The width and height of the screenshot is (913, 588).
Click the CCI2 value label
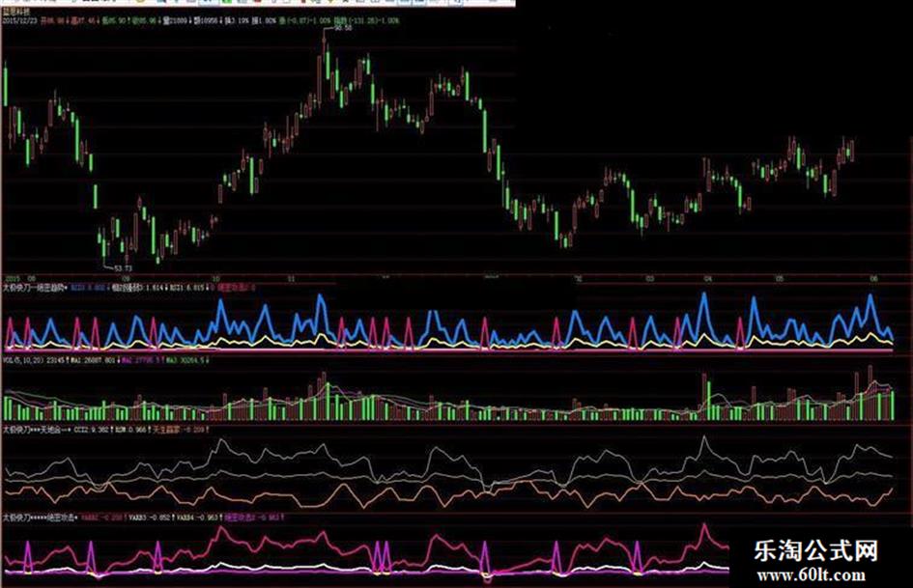click(91, 430)
